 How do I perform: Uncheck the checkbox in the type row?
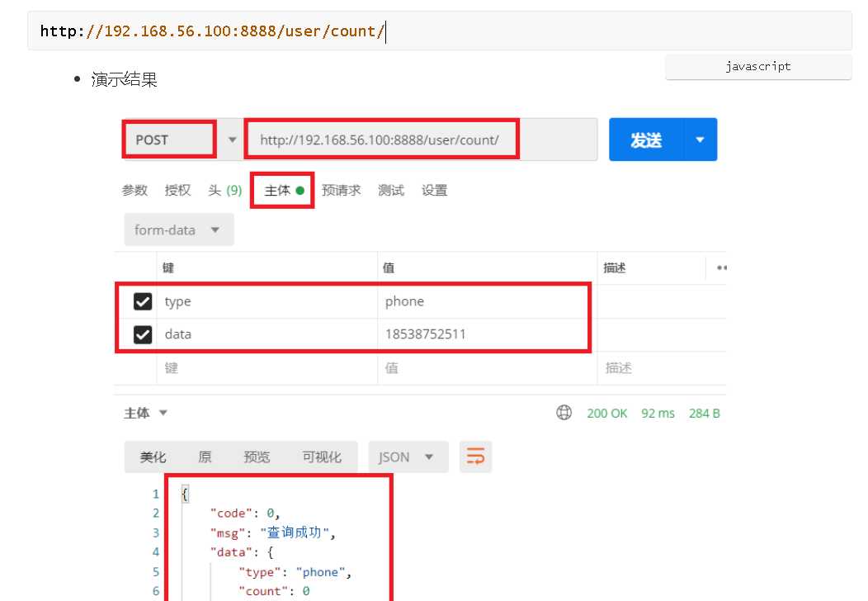tap(143, 301)
